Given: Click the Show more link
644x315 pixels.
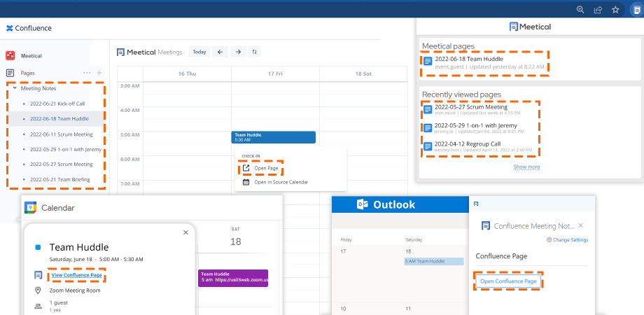Looking at the screenshot, I should 526,167.
